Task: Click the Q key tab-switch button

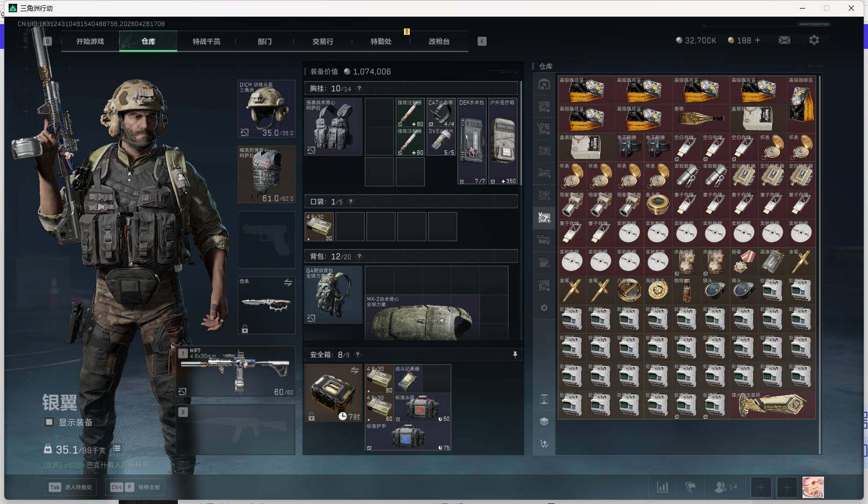Action: 48,41
